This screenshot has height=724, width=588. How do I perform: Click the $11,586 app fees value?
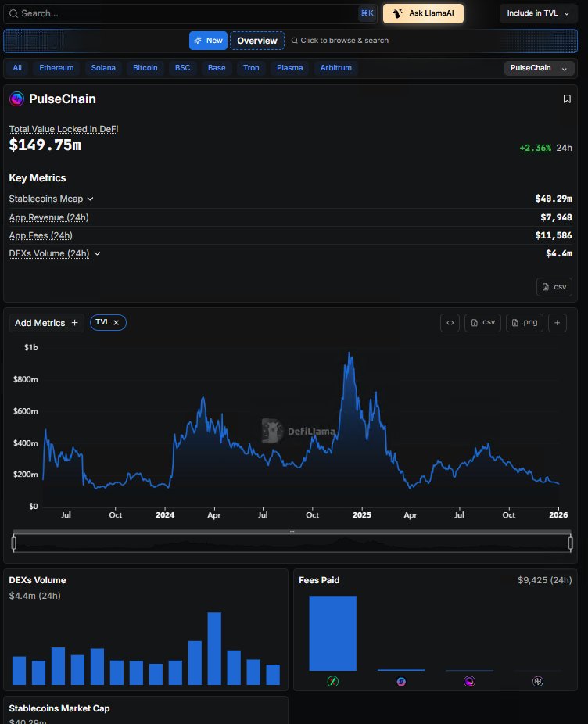click(x=554, y=235)
